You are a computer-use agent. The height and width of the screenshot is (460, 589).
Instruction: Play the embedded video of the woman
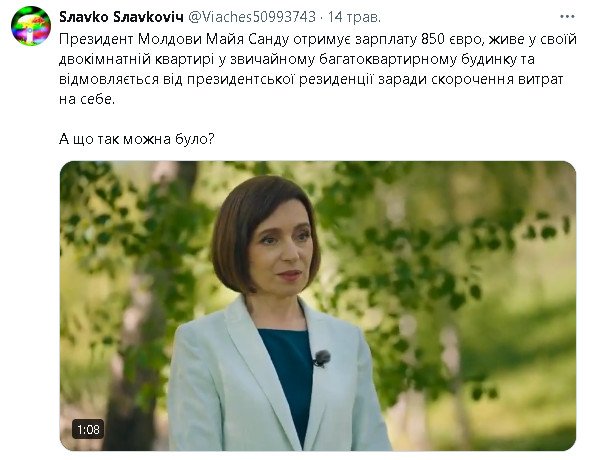[x=318, y=306]
